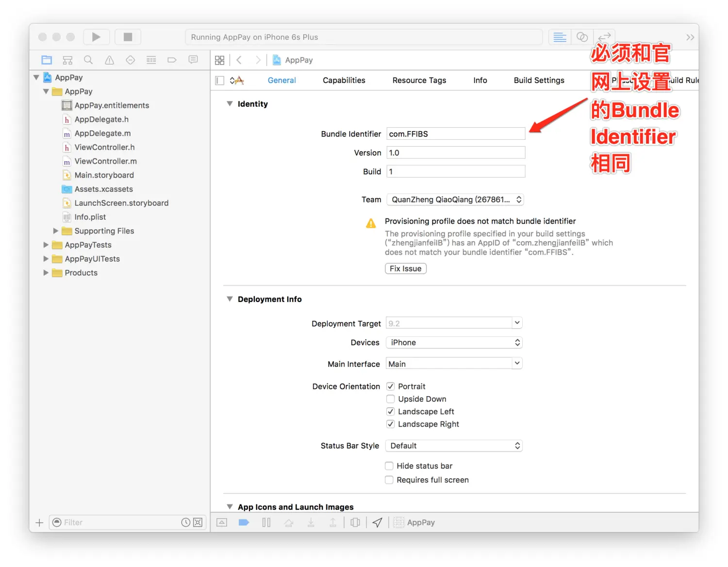Toggle breakpoints activation in debug bar

tap(244, 522)
